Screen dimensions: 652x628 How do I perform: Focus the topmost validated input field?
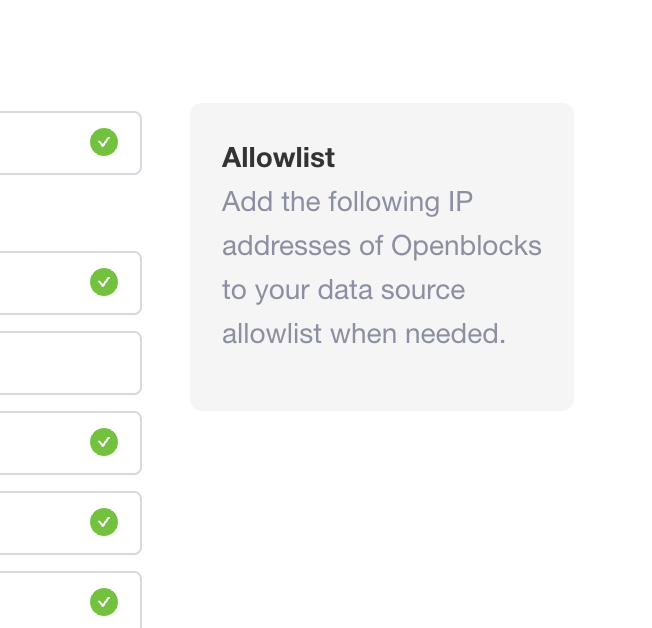click(x=40, y=142)
